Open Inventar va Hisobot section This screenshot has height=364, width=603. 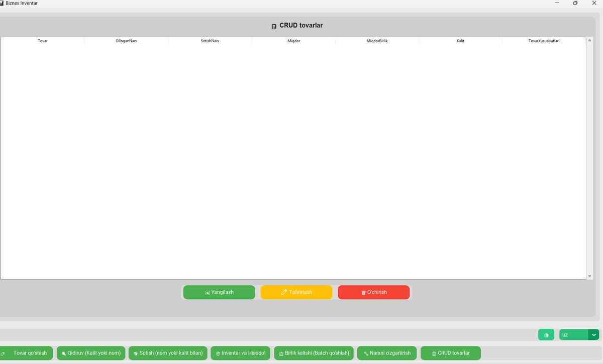tap(241, 353)
